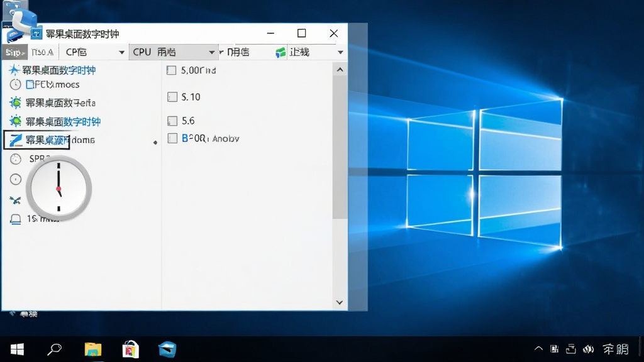Click the scrollbar down arrow
Viewport: 644px width, 362px height.
pyautogui.click(x=339, y=302)
